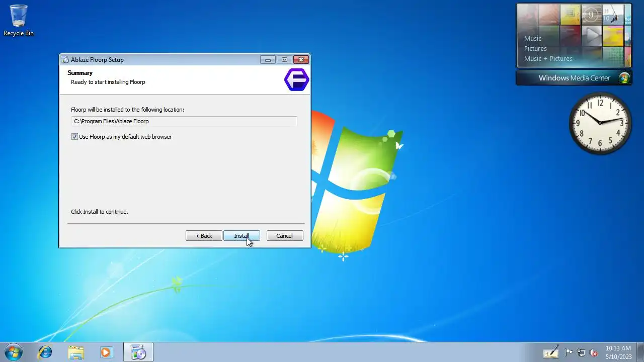This screenshot has height=362, width=644.
Task: Click the 'Click Install to continue.' text
Action: (100, 212)
